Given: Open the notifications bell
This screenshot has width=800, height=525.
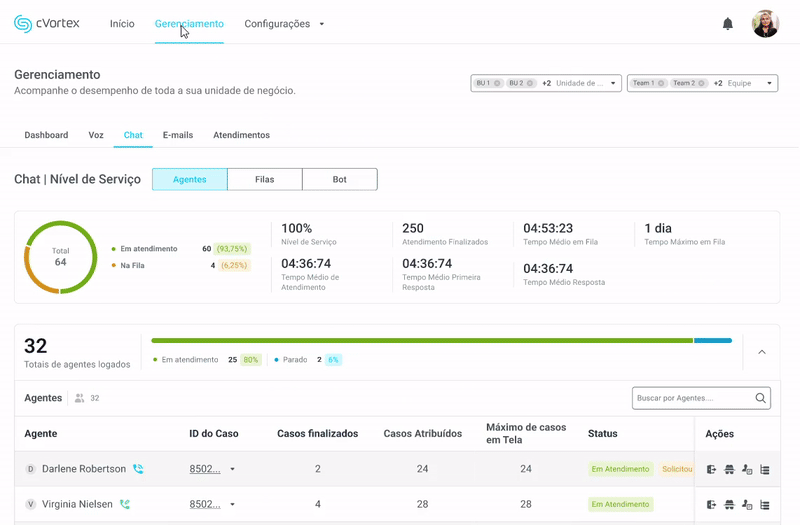Looking at the screenshot, I should pos(728,24).
